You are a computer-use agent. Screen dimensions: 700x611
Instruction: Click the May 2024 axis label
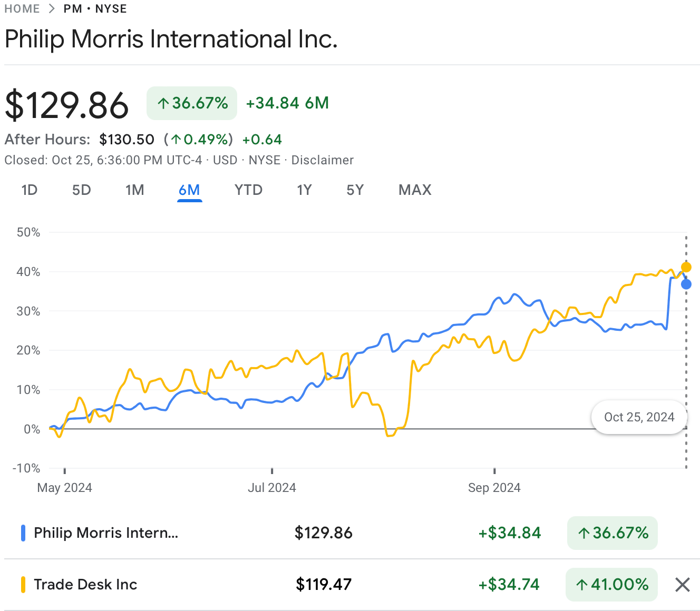click(64, 488)
